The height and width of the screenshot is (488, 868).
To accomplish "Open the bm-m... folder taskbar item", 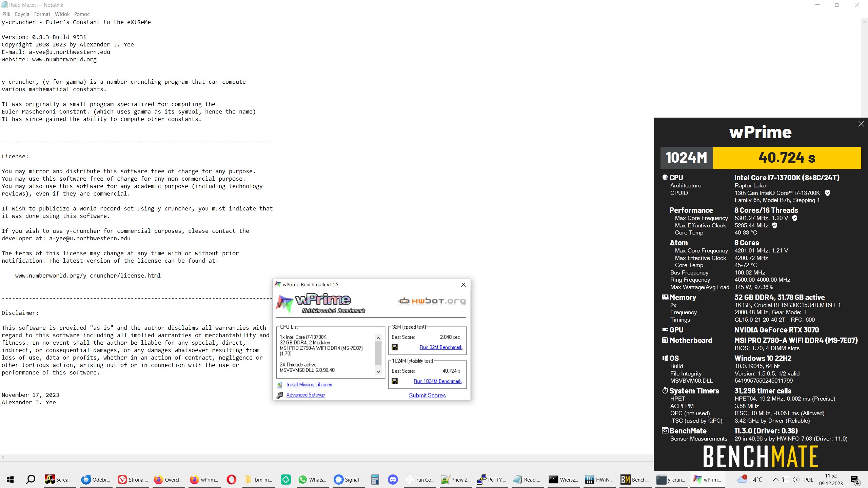I will tap(258, 480).
